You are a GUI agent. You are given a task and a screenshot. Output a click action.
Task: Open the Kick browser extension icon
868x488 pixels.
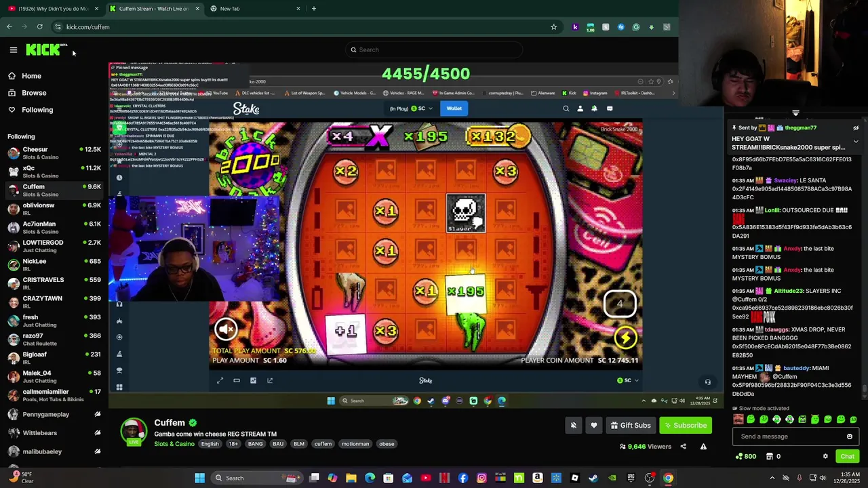pos(575,27)
